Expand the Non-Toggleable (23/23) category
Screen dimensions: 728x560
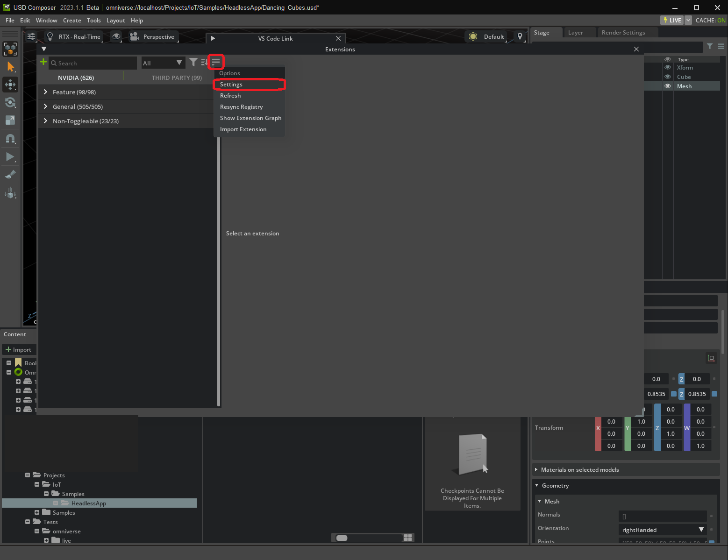[x=45, y=121]
